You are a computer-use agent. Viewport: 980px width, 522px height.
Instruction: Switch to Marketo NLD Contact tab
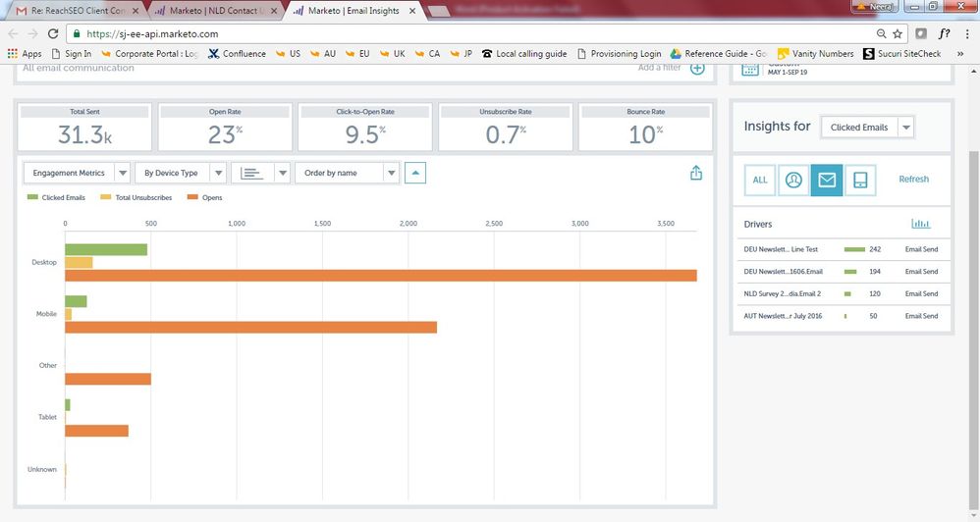tap(213, 11)
